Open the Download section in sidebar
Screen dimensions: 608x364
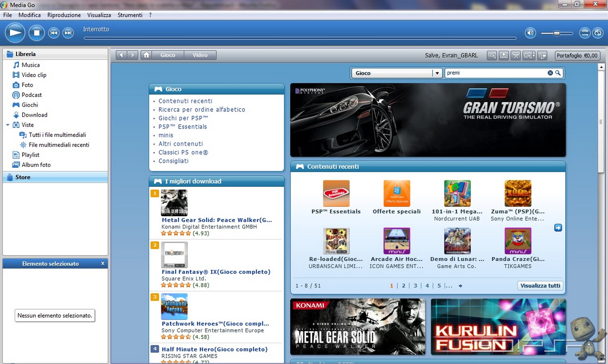pos(34,115)
